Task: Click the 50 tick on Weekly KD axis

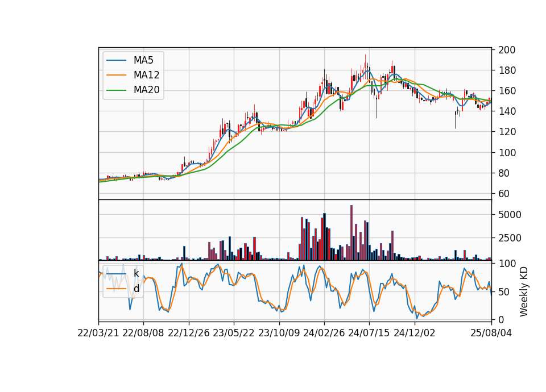Action: [504, 292]
